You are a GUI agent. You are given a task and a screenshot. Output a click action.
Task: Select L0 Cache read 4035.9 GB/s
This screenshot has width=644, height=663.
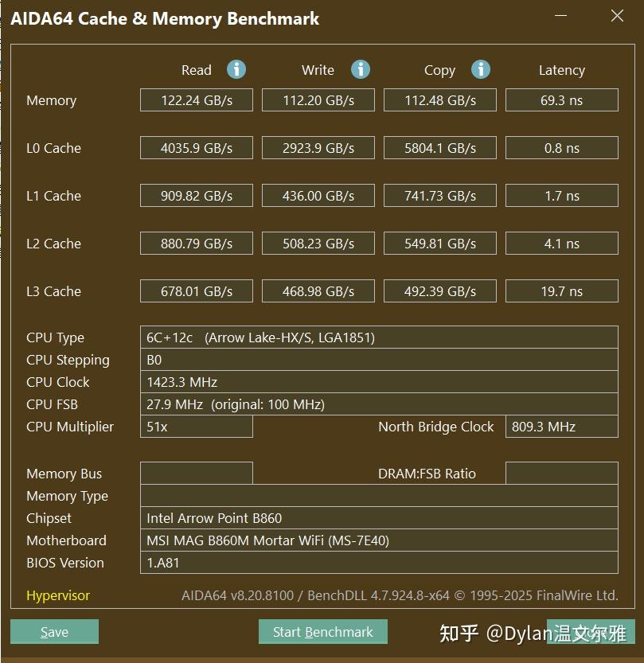tap(197, 148)
